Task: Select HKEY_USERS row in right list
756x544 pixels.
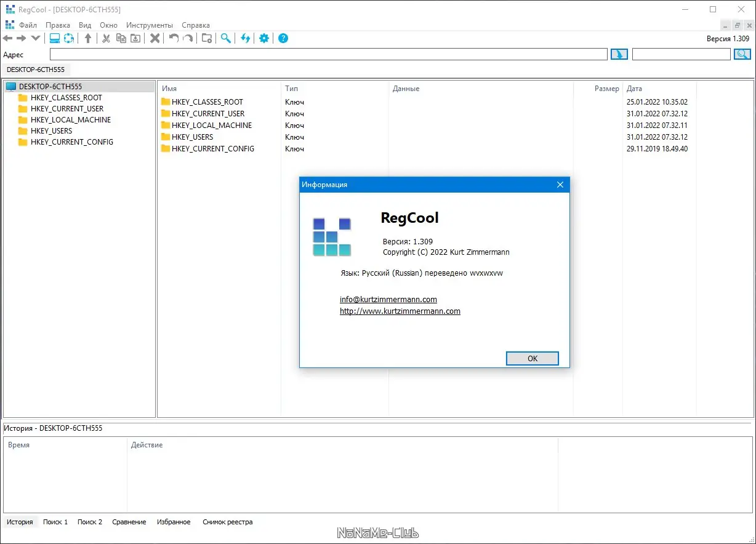Action: tap(425, 137)
